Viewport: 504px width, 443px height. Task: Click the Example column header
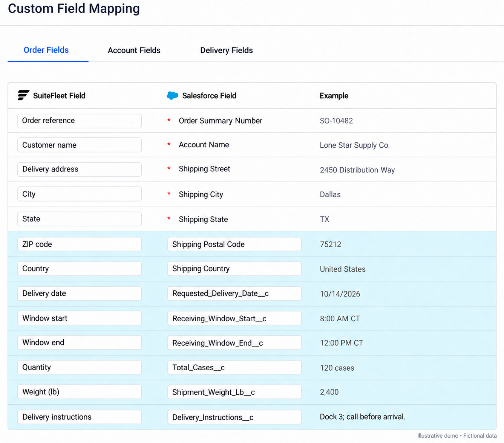[334, 96]
